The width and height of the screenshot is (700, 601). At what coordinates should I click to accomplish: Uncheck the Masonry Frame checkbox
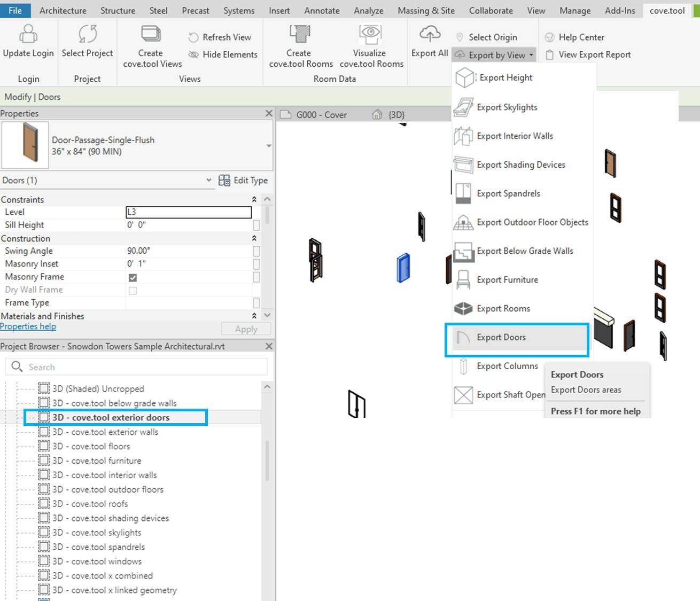point(132,277)
